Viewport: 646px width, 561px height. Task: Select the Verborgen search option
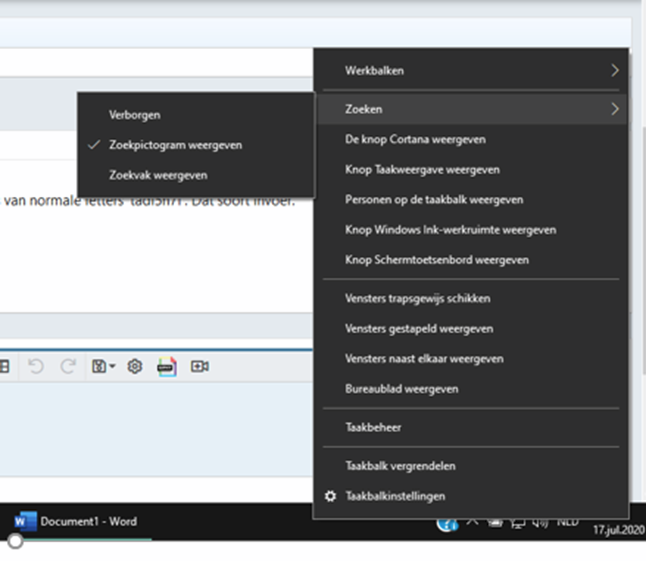click(x=134, y=115)
